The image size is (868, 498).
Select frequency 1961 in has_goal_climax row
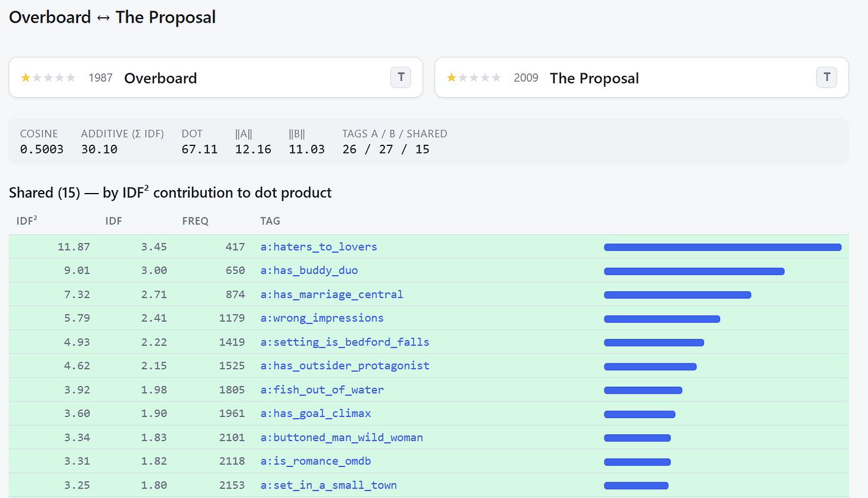232,413
